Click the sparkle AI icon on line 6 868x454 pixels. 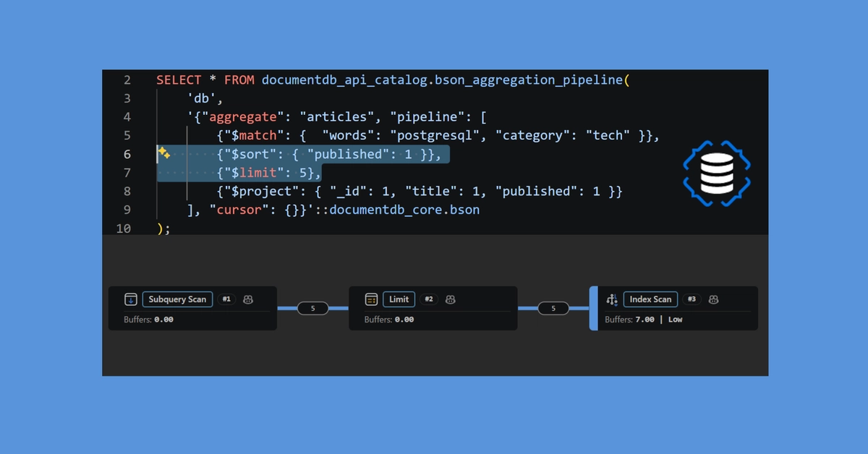click(x=163, y=153)
